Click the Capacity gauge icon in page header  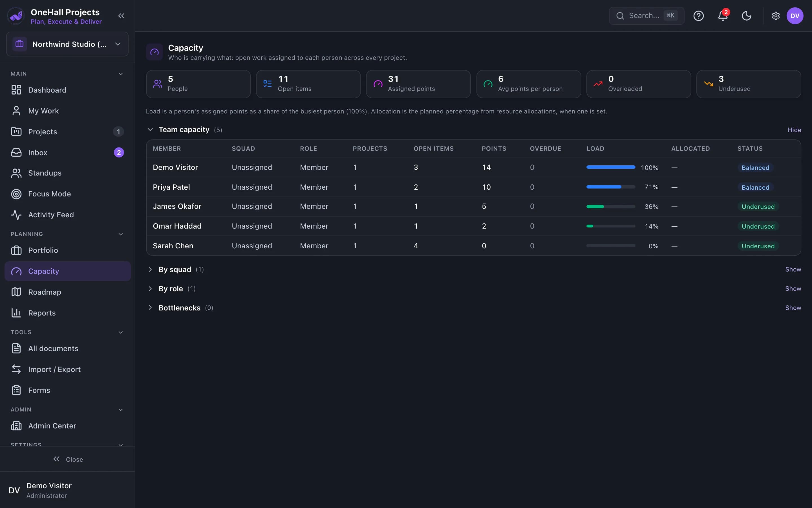pyautogui.click(x=154, y=52)
